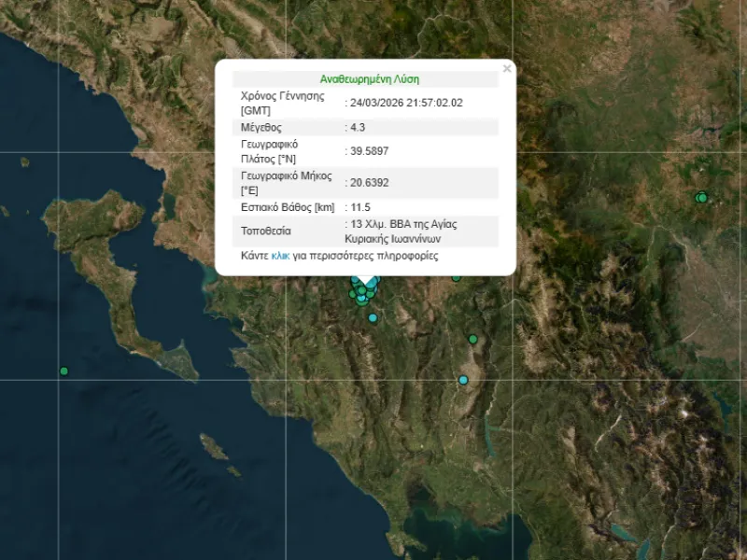This screenshot has height=560, width=747.
Task: Click the 'Μέγεθος' row label
Action: tap(261, 127)
